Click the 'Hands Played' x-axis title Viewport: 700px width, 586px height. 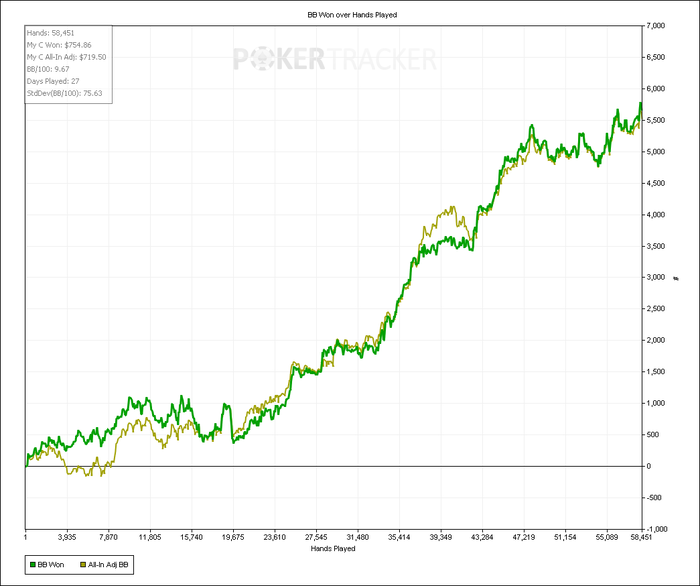click(333, 548)
